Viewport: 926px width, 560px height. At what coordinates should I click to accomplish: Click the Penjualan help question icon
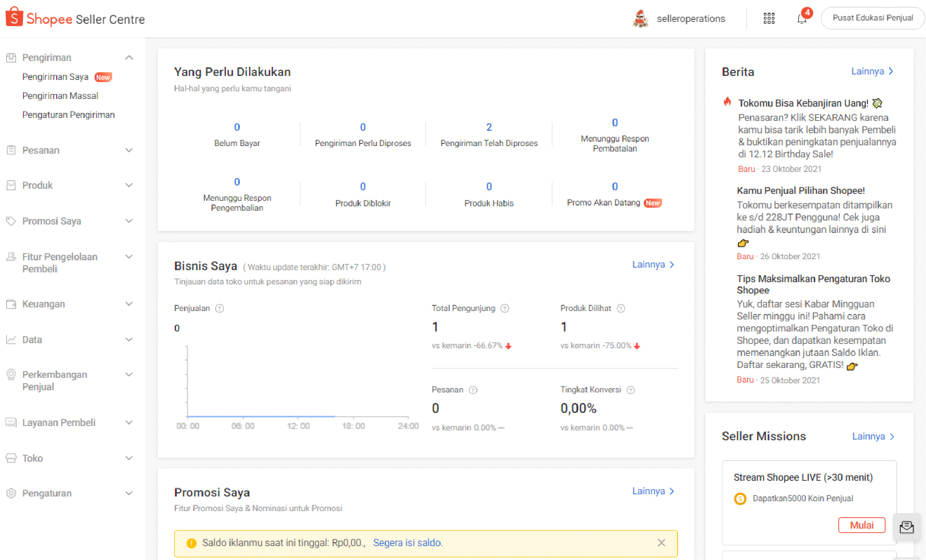point(219,308)
